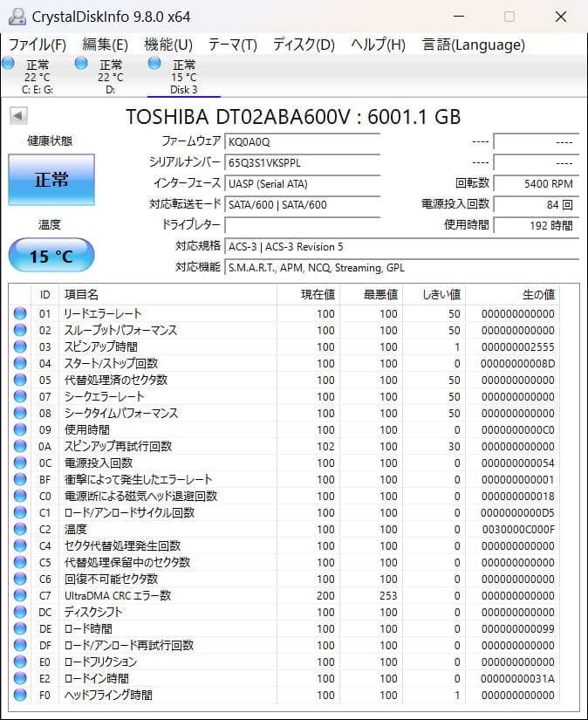Open the 言語(Language) menu
This screenshot has width=588, height=720.
click(474, 45)
